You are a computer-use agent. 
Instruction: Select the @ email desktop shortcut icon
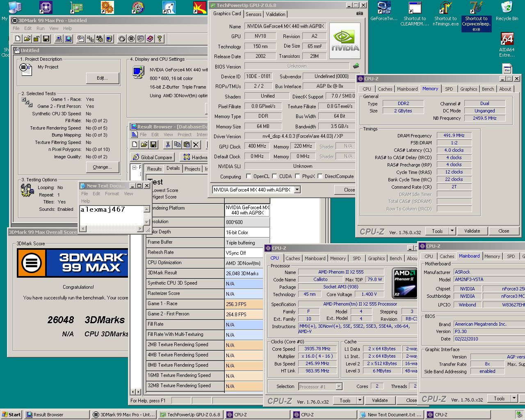[x=138, y=7]
